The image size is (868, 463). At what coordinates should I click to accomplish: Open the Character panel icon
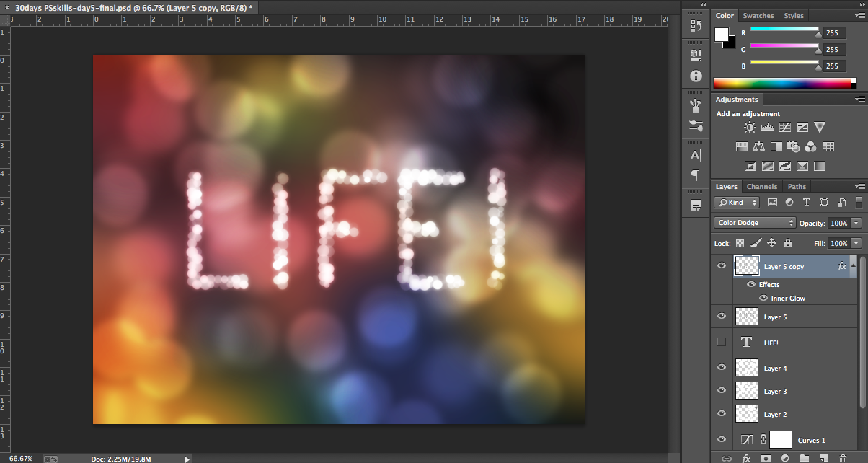(x=696, y=155)
